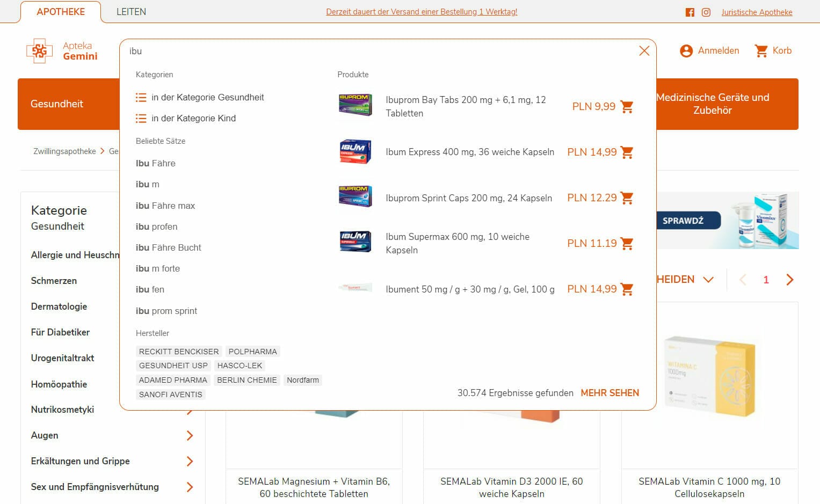The height and width of the screenshot is (504, 820).
Task: Choose suggestion 'in der Kategorie Kind'
Action: [x=193, y=118]
